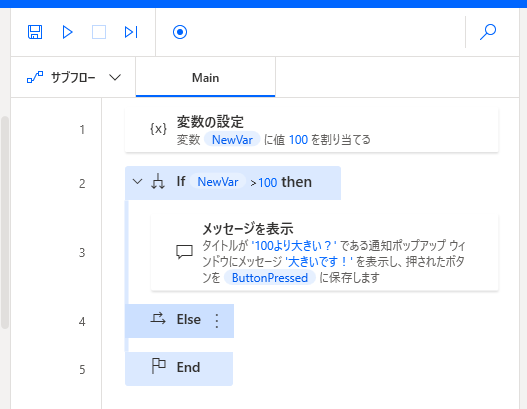Open the Else action three-dot menu
Viewport: 527px width, 409px height.
(217, 321)
